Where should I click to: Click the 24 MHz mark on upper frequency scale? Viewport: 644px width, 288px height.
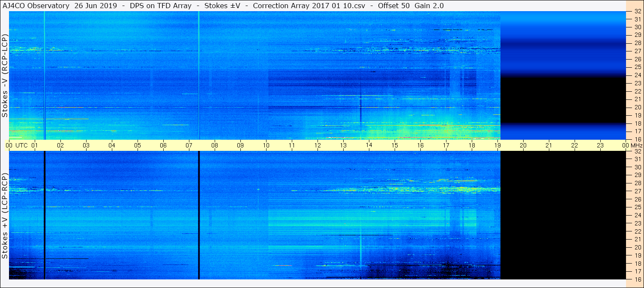638,75
